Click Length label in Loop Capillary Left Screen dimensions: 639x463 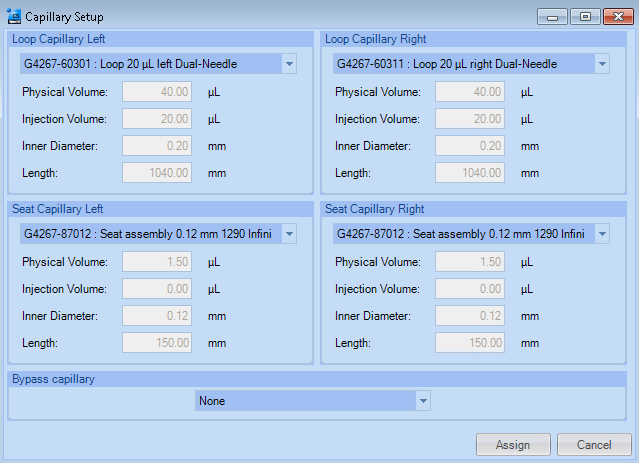coord(40,173)
